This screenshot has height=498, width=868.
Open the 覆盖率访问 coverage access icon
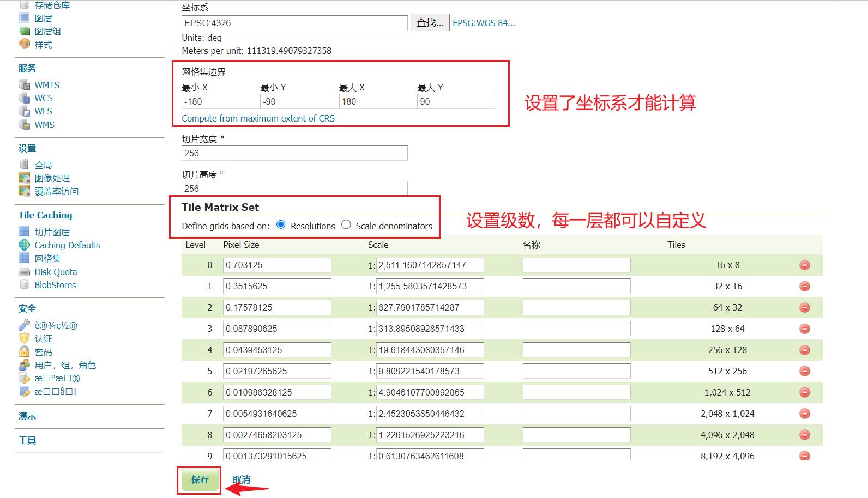[24, 191]
